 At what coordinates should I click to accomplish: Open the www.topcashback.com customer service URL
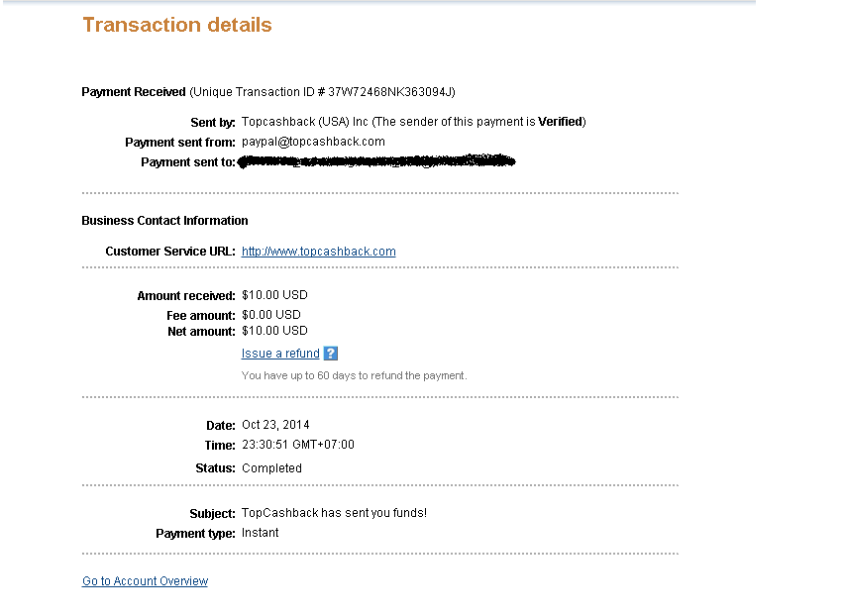318,252
